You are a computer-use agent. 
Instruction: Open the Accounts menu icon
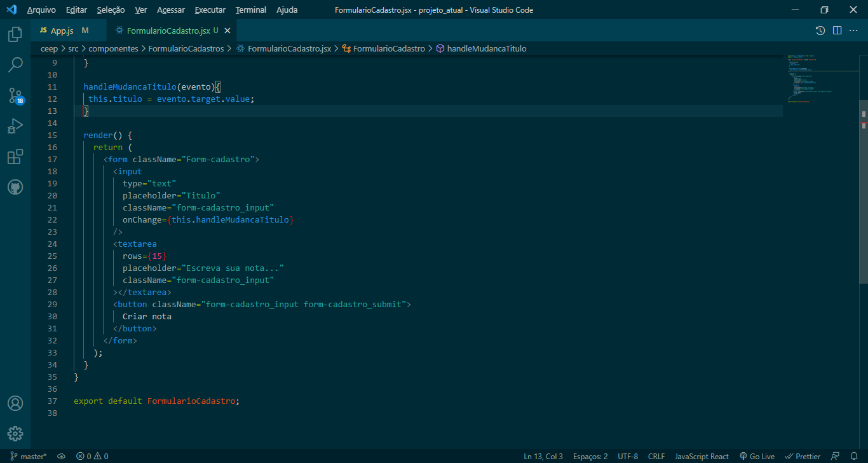click(15, 403)
